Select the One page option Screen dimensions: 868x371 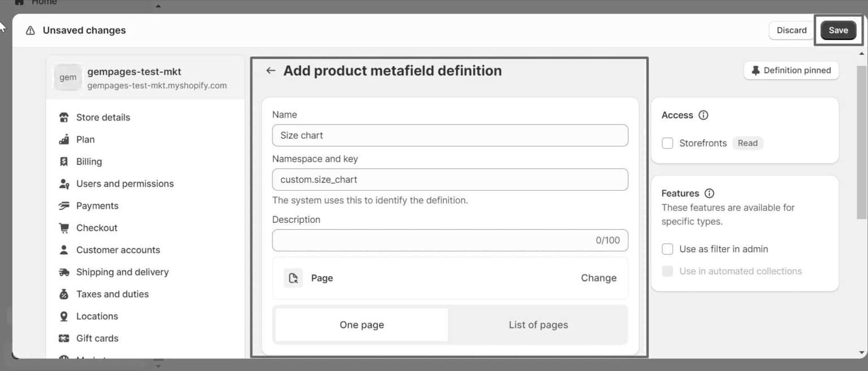362,325
